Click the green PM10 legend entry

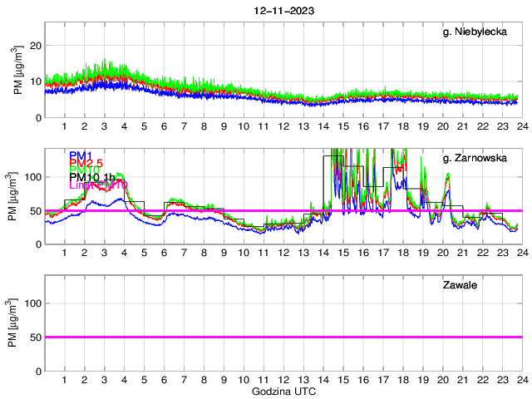(84, 170)
